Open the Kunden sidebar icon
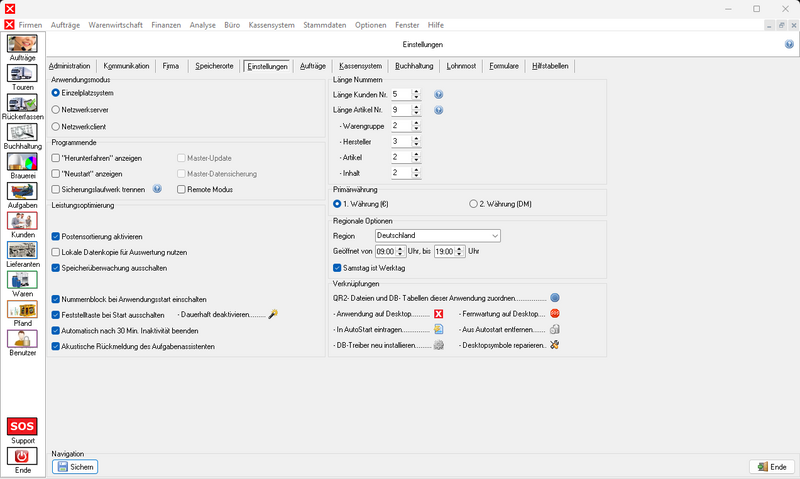Screen dimensions: 800x479 tap(22, 220)
